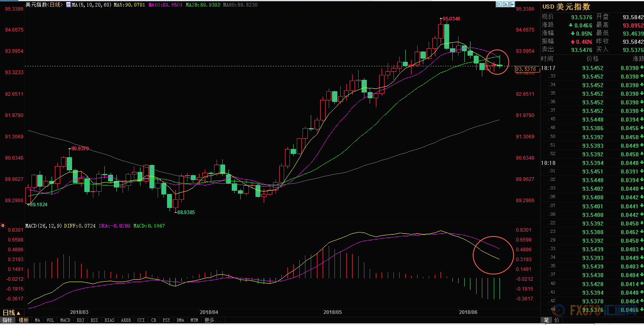Click the DIFF:0.0724 value label
This screenshot has height=325, width=644.
pyautogui.click(x=80, y=226)
